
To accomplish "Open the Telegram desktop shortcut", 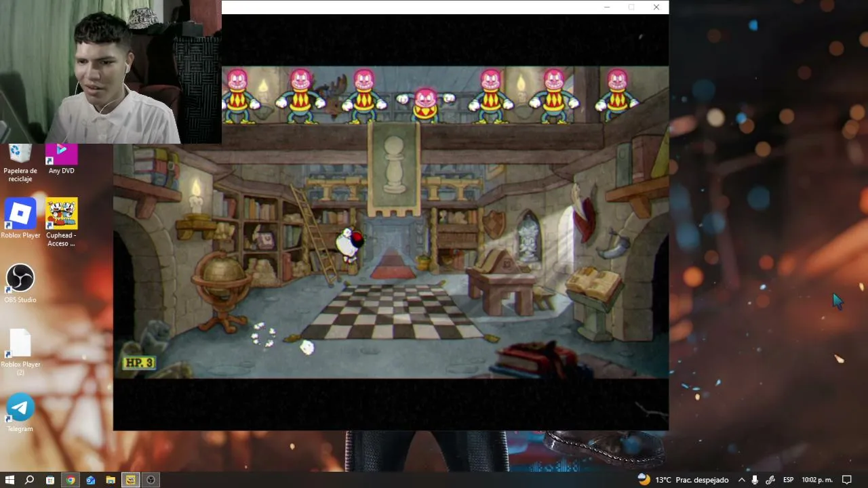I will pyautogui.click(x=20, y=413).
